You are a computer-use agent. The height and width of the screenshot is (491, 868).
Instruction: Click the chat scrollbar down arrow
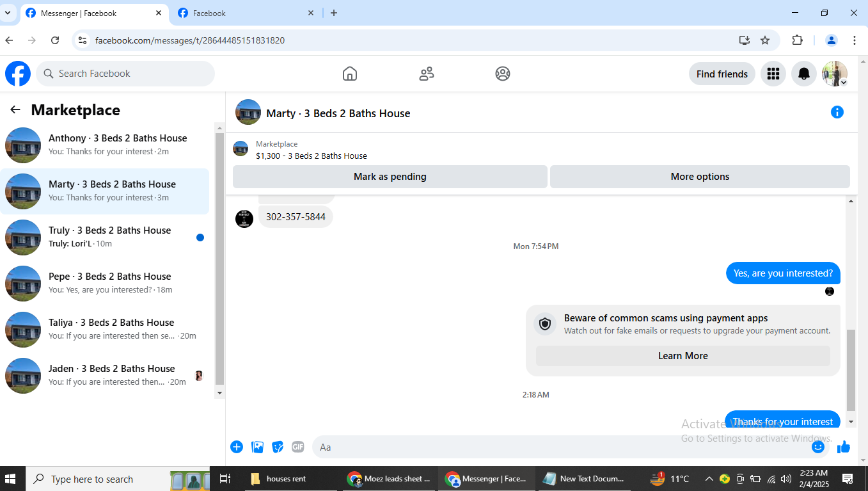point(851,422)
